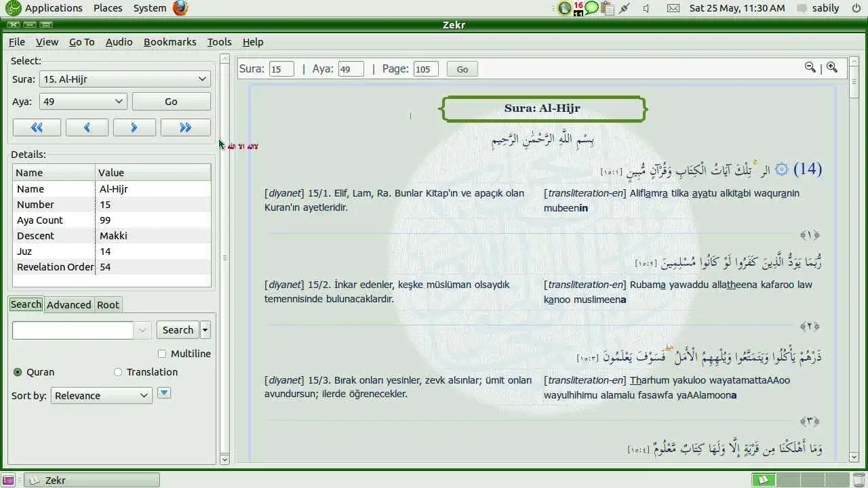The height and width of the screenshot is (488, 868).
Task: Click the search text input field
Action: pos(73,330)
